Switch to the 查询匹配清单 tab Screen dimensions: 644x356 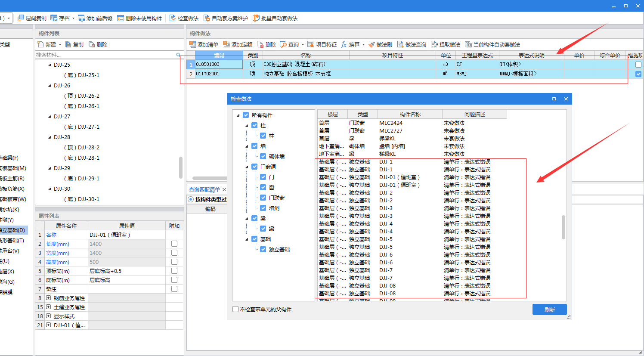pos(204,189)
